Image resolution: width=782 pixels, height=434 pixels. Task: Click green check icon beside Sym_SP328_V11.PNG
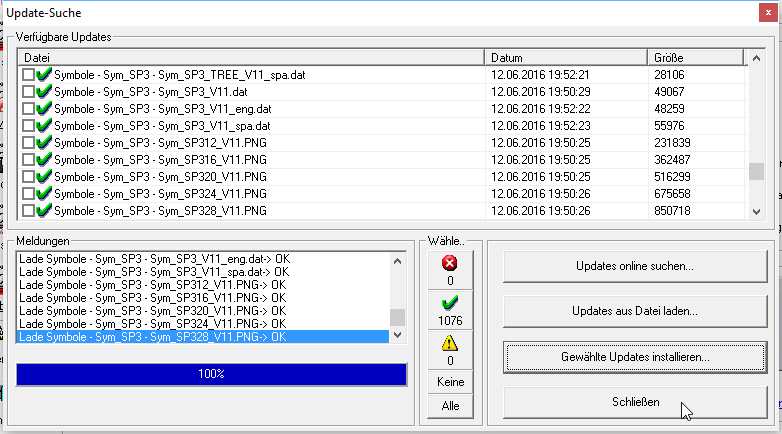[44, 211]
